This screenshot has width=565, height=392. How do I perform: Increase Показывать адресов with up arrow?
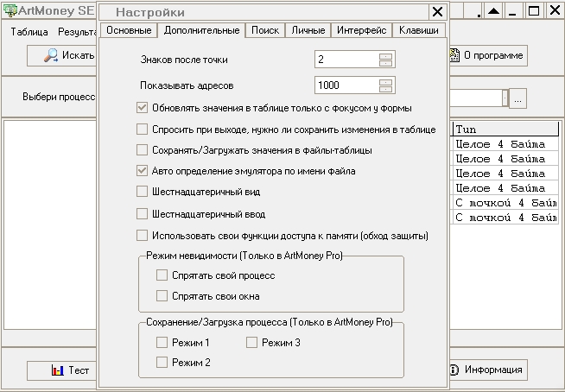click(x=385, y=82)
